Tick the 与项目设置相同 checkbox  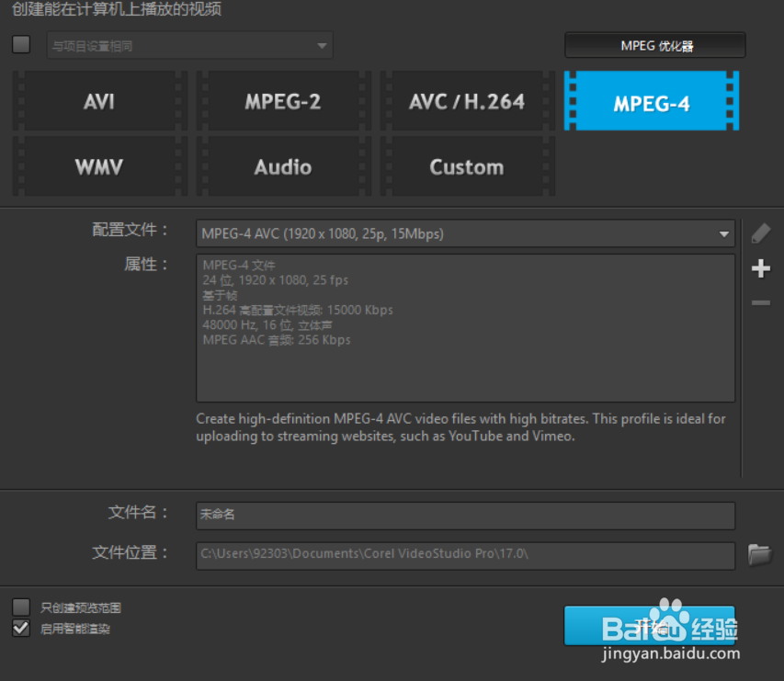(x=21, y=44)
